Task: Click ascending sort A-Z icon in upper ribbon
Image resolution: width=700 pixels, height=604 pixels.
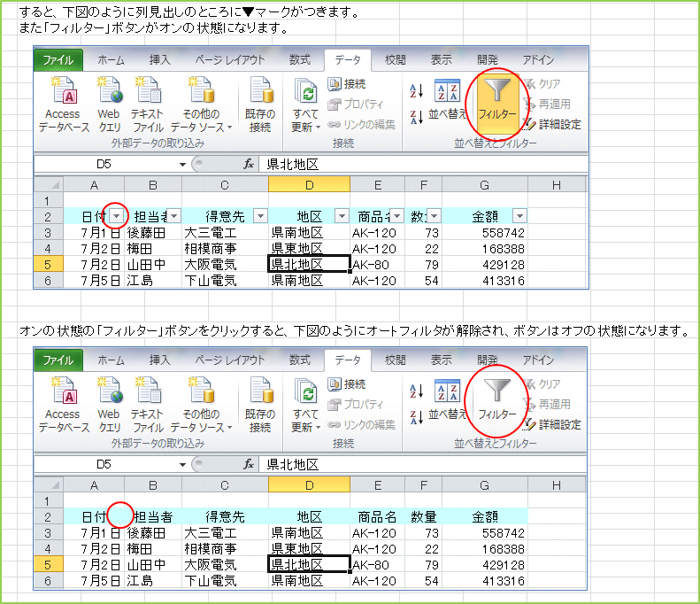Action: (x=416, y=90)
